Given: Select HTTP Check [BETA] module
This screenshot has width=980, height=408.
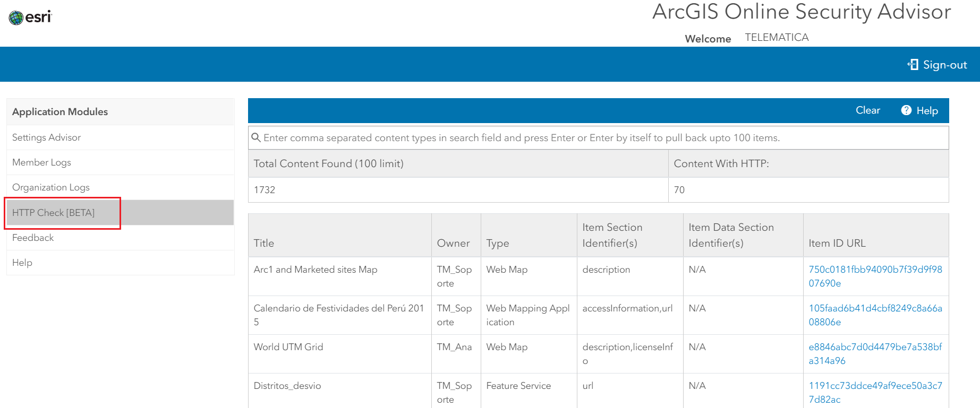Looking at the screenshot, I should click(x=54, y=213).
